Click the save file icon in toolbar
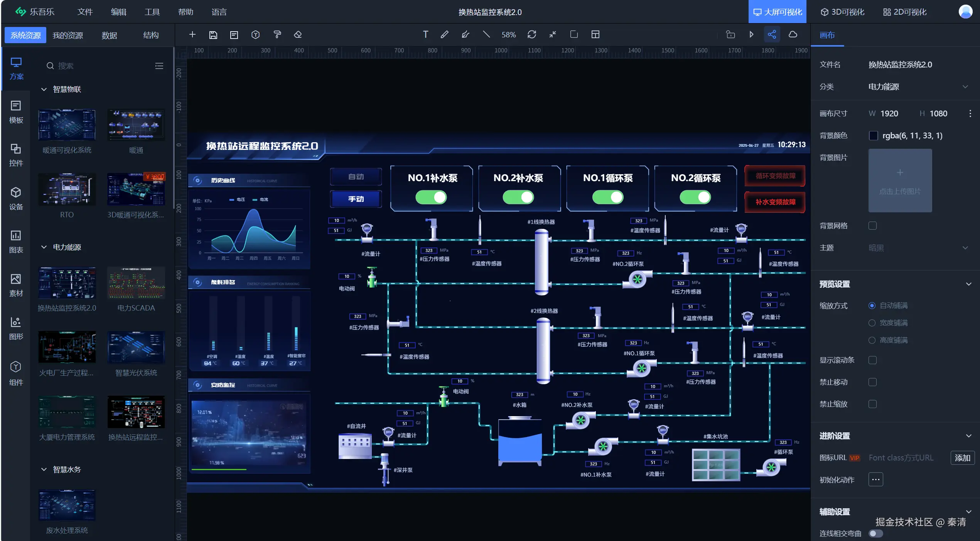Image resolution: width=980 pixels, height=541 pixels. tap(213, 35)
